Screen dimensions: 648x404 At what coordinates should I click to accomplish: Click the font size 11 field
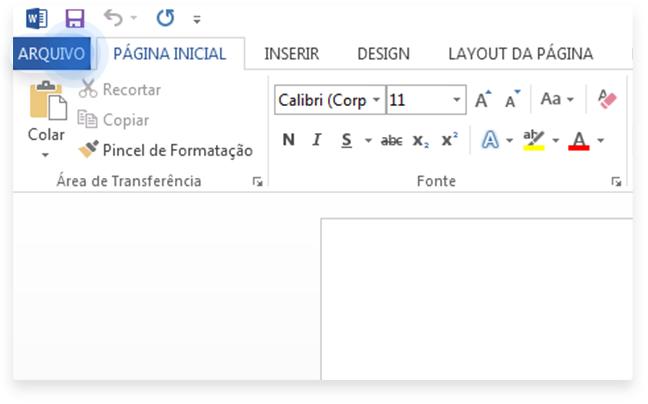[417, 100]
